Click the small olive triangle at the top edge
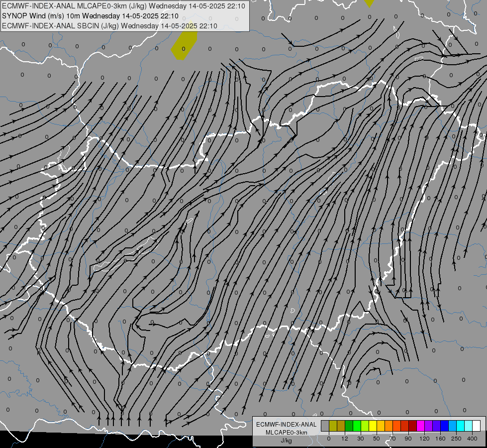This screenshot has width=487, height=448. [369, 3]
